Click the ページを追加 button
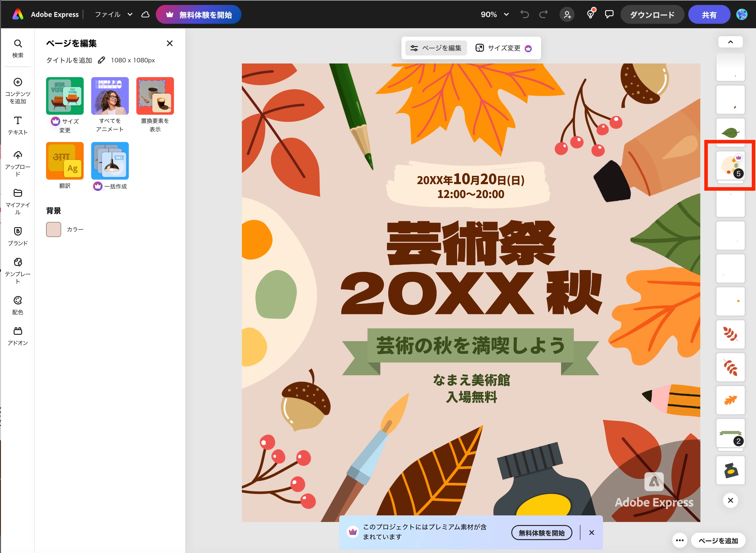 tap(718, 540)
